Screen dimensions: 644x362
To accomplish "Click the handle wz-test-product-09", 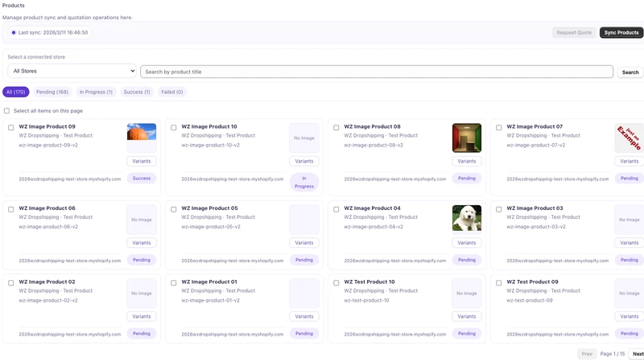I will point(530,300).
